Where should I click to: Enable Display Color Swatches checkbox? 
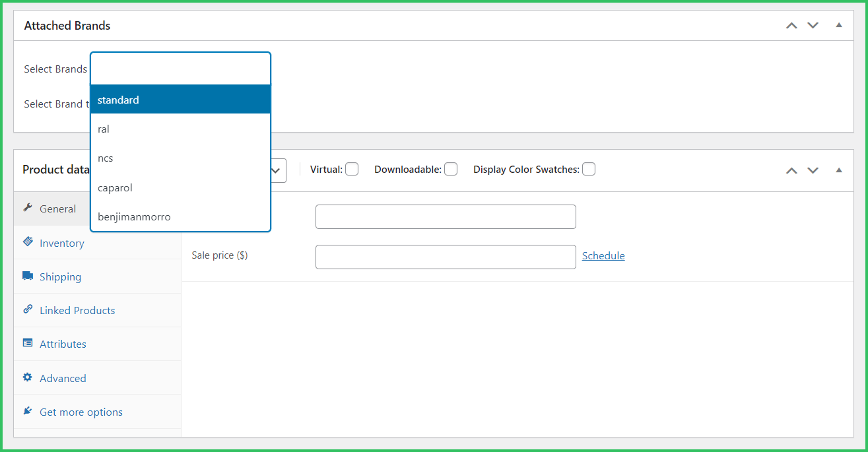pyautogui.click(x=589, y=170)
